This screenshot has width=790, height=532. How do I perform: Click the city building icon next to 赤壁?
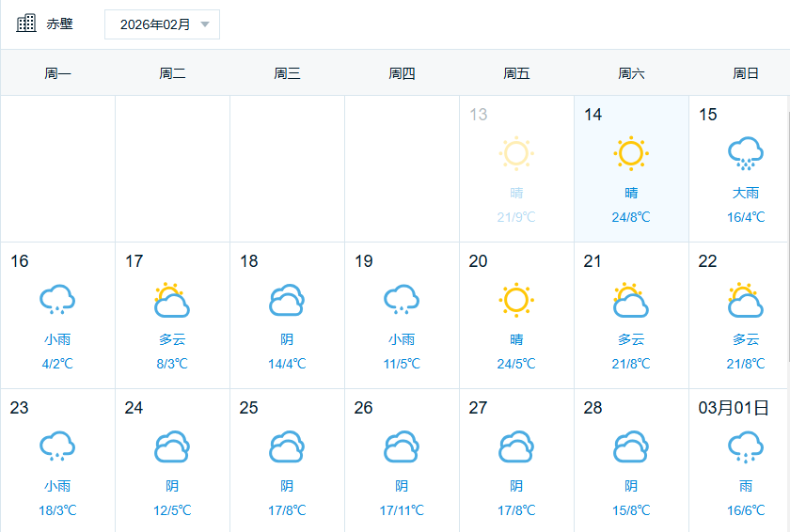[x=26, y=23]
